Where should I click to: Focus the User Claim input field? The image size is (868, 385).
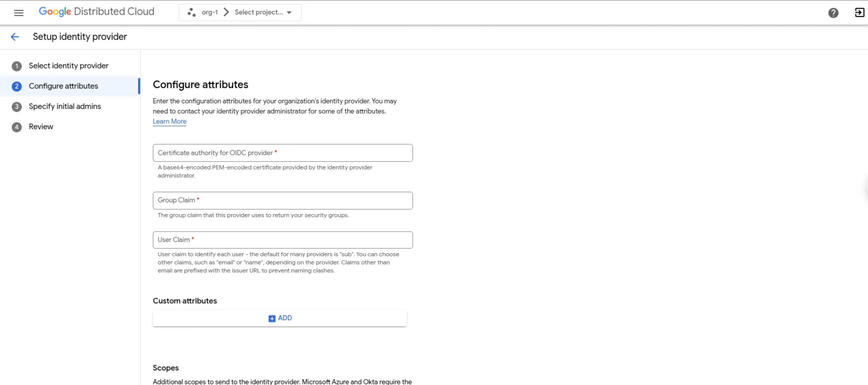pos(282,240)
